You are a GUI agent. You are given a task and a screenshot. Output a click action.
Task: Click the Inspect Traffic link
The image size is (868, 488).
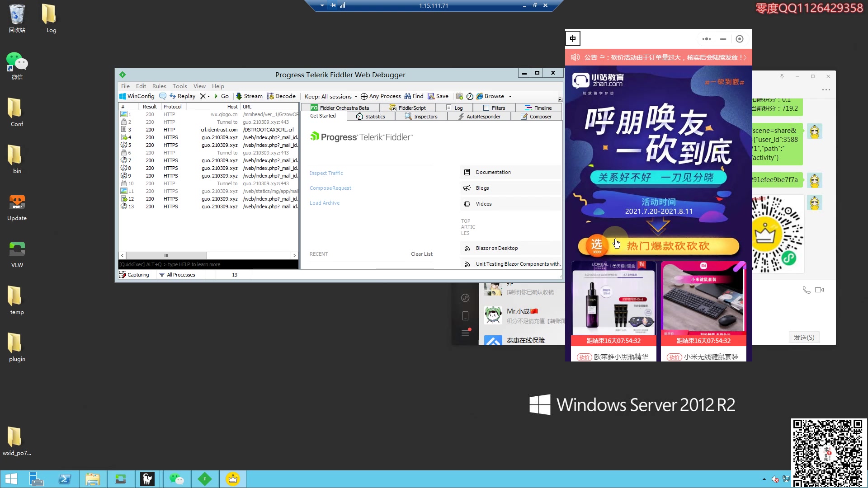(x=326, y=173)
